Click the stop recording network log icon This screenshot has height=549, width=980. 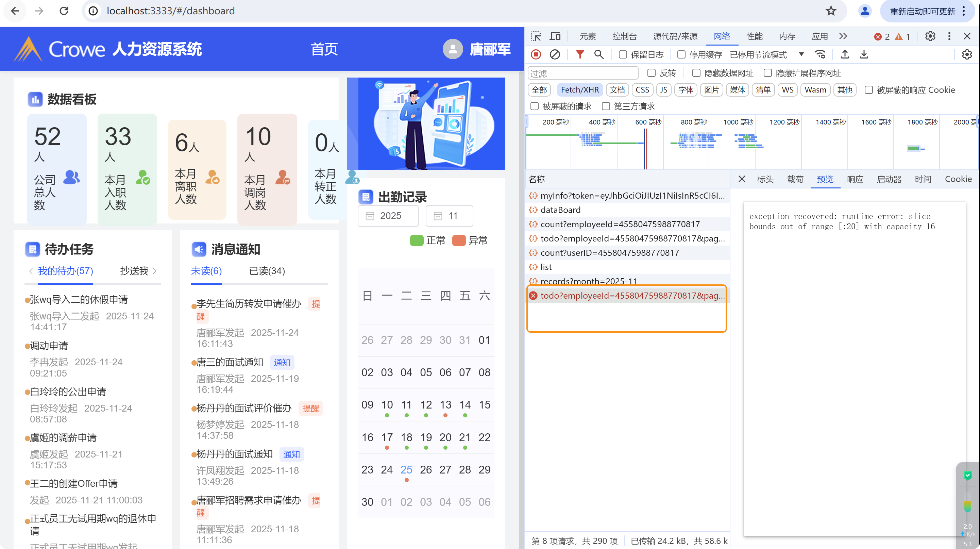536,54
